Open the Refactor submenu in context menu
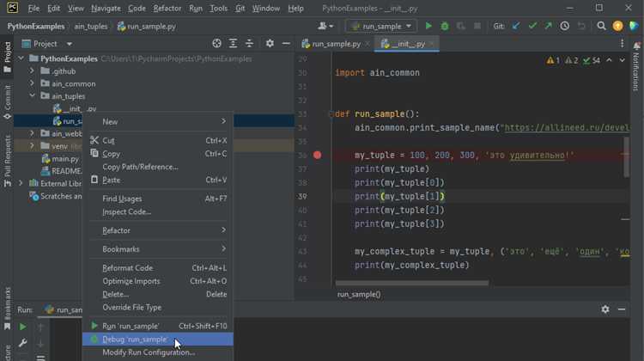Screen dimensions: 644x361 coord(158,230)
